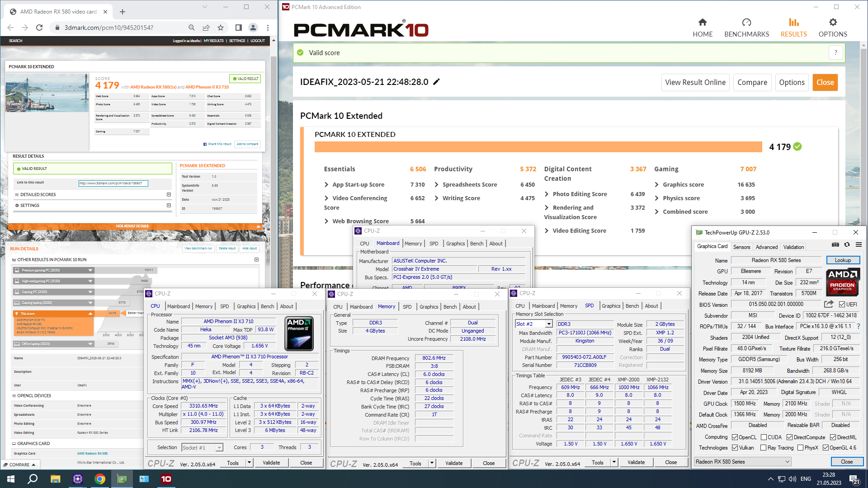Toggle the DirectCompute checkbox in GPU-Z
This screenshot has width=868, height=488.
tap(789, 437)
